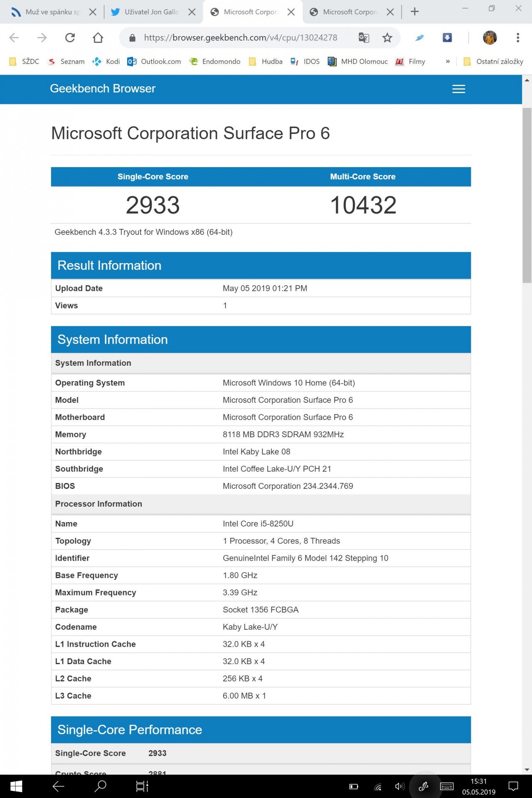The image size is (532, 798).
Task: Open a new browser tab
Action: click(x=414, y=12)
